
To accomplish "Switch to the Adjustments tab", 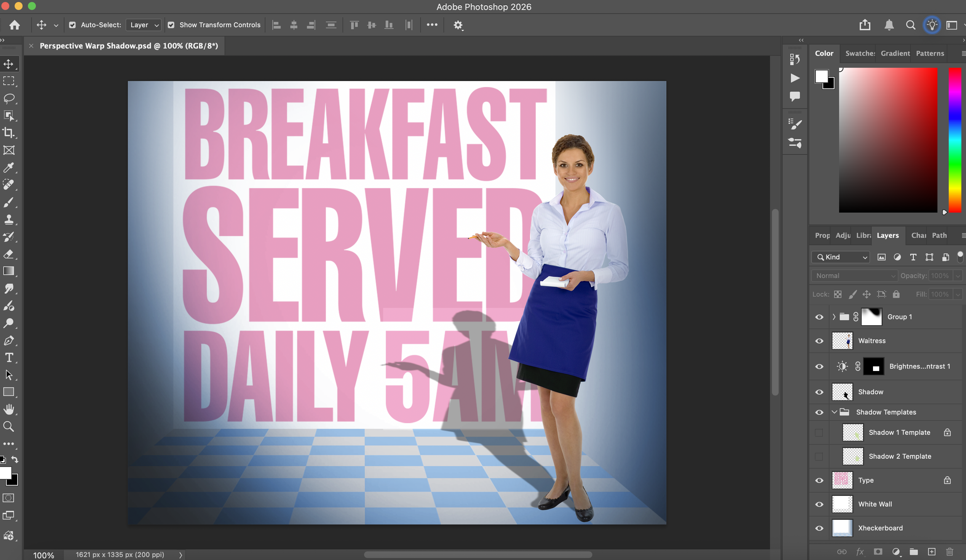I will click(843, 235).
